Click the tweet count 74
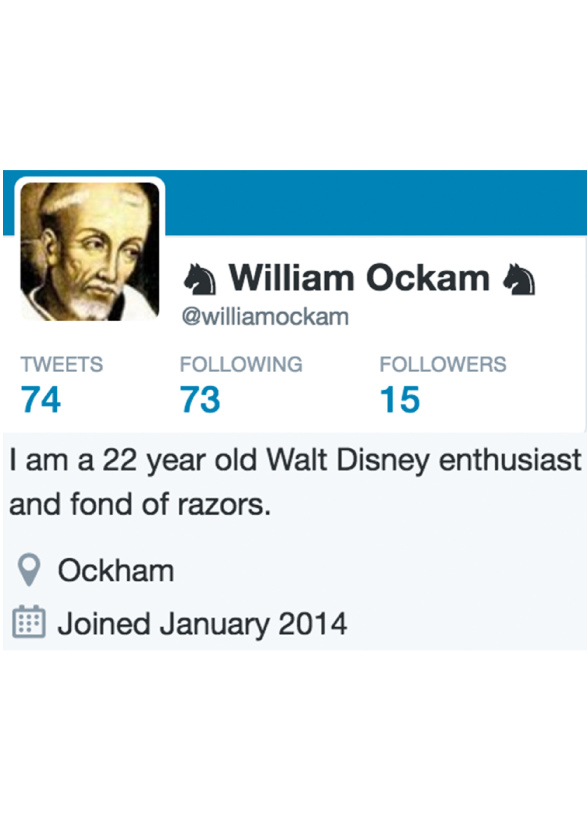Image resolution: width=587 pixels, height=828 pixels. (41, 399)
